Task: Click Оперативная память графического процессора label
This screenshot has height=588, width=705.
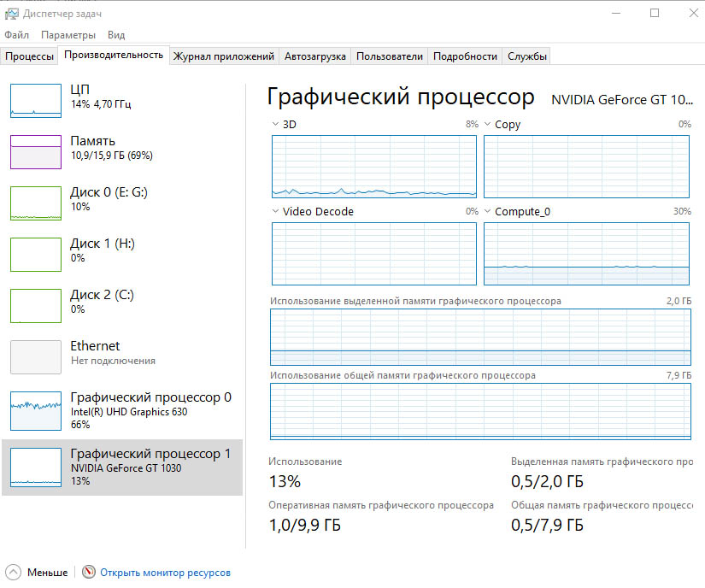Action: (x=381, y=505)
